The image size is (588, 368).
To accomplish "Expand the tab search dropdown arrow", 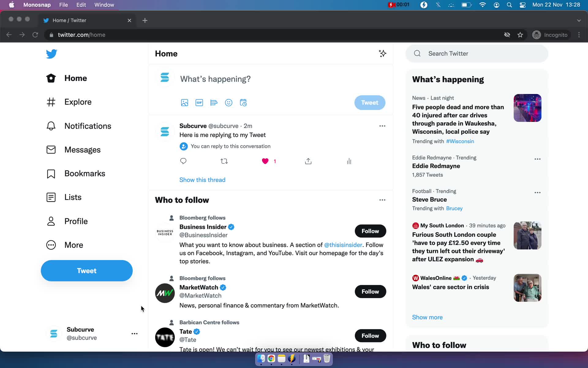I will pos(579,21).
